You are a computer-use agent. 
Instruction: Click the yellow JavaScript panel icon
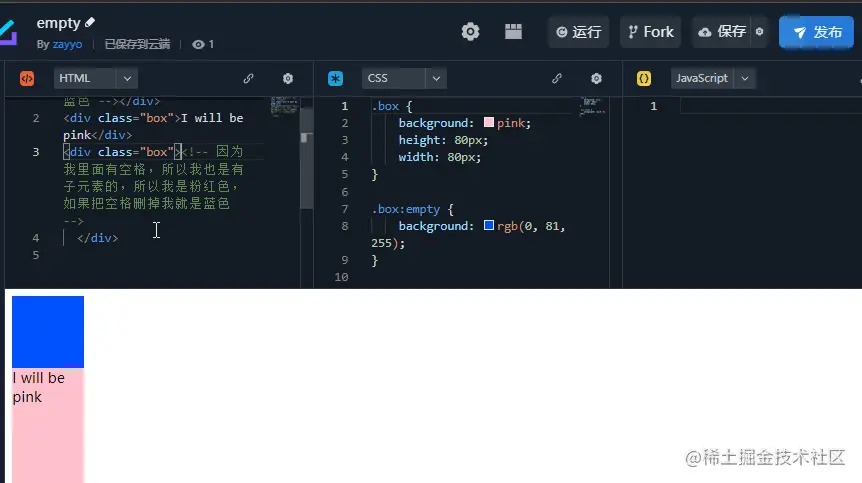[x=644, y=79]
